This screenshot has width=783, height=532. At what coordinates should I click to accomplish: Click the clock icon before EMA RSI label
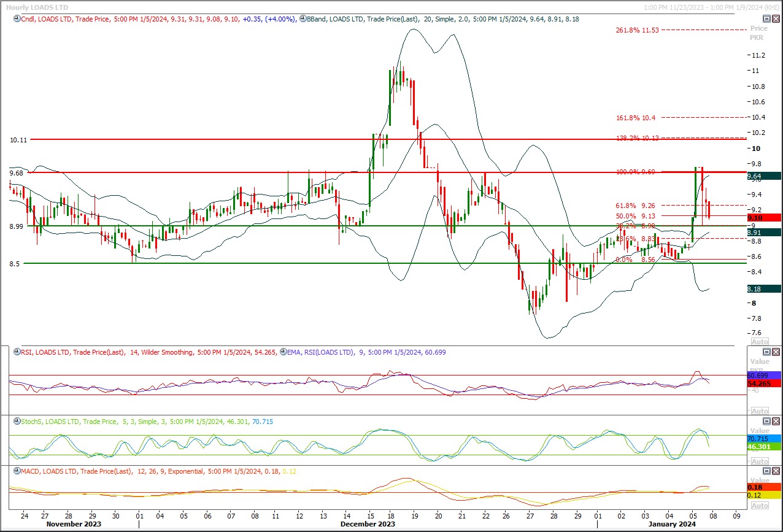283,352
